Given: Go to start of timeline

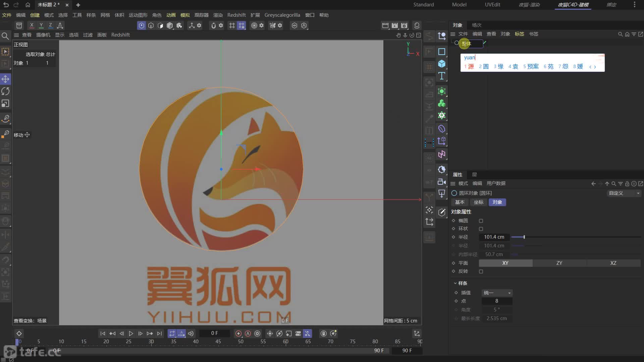Looking at the screenshot, I should pos(103,334).
